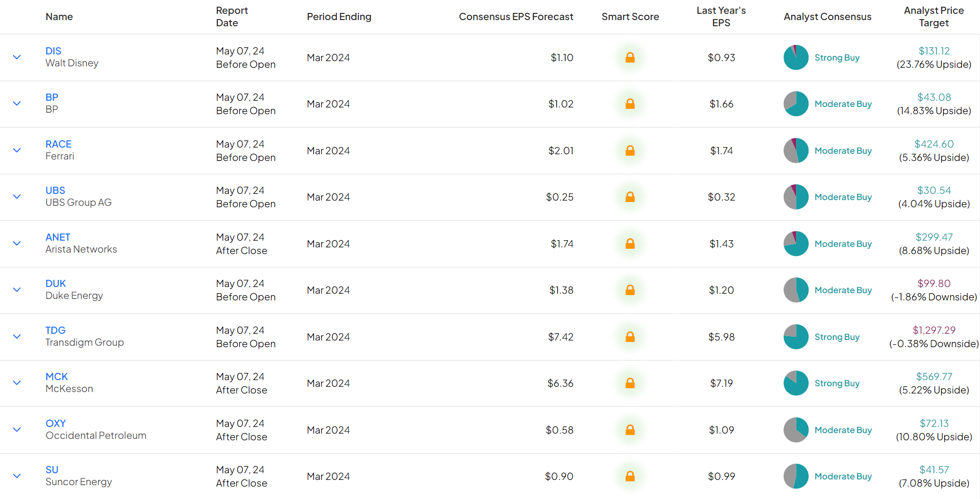
Task: Open the ANET ticker link
Action: tap(58, 237)
